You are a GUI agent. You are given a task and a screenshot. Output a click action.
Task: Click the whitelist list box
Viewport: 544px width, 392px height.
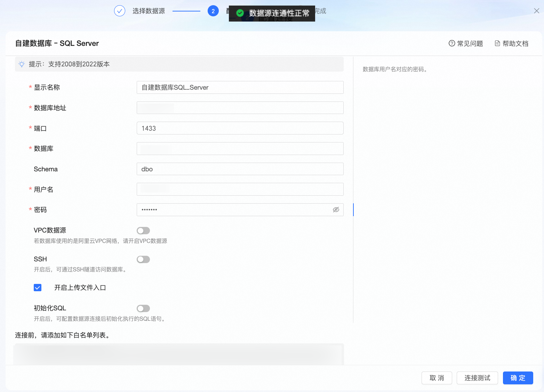click(x=178, y=354)
